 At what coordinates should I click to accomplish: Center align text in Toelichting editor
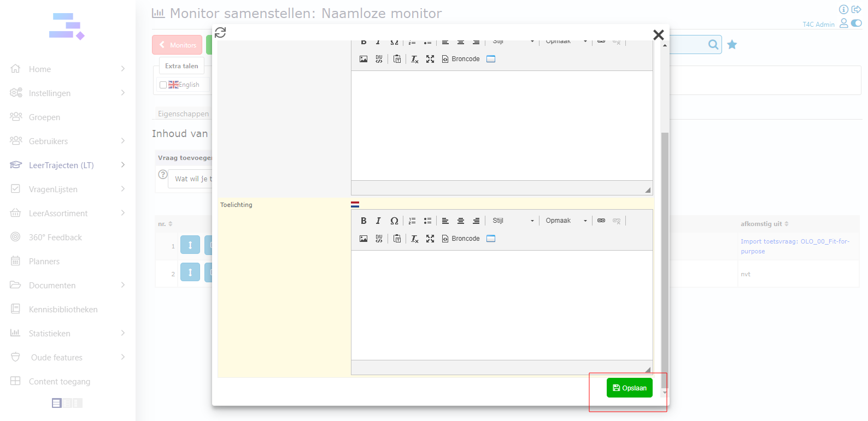[x=461, y=221]
